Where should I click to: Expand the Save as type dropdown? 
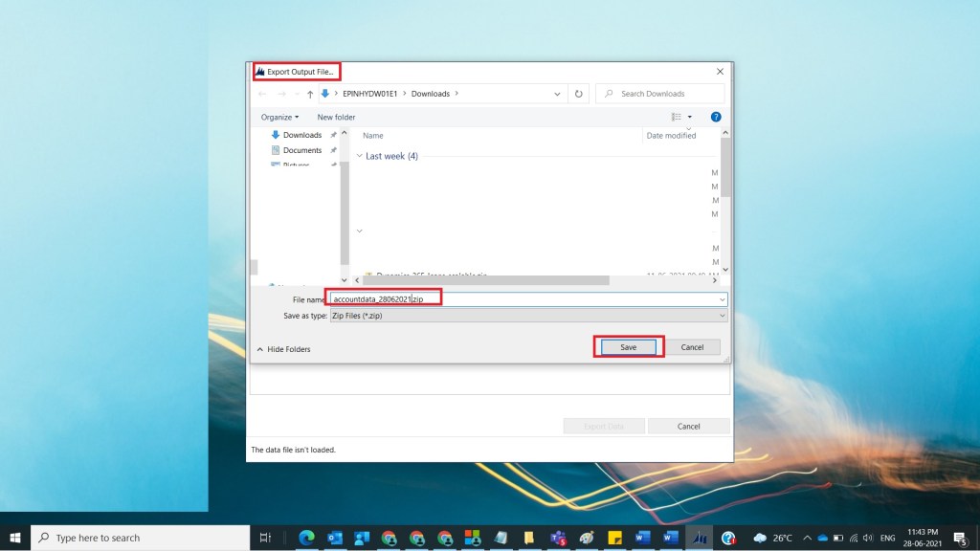pyautogui.click(x=722, y=316)
